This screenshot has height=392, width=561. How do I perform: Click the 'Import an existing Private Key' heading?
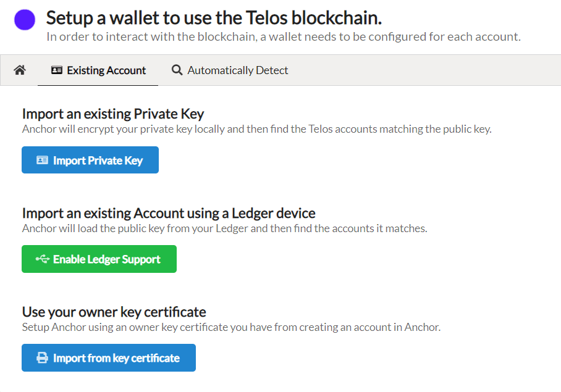tap(113, 114)
